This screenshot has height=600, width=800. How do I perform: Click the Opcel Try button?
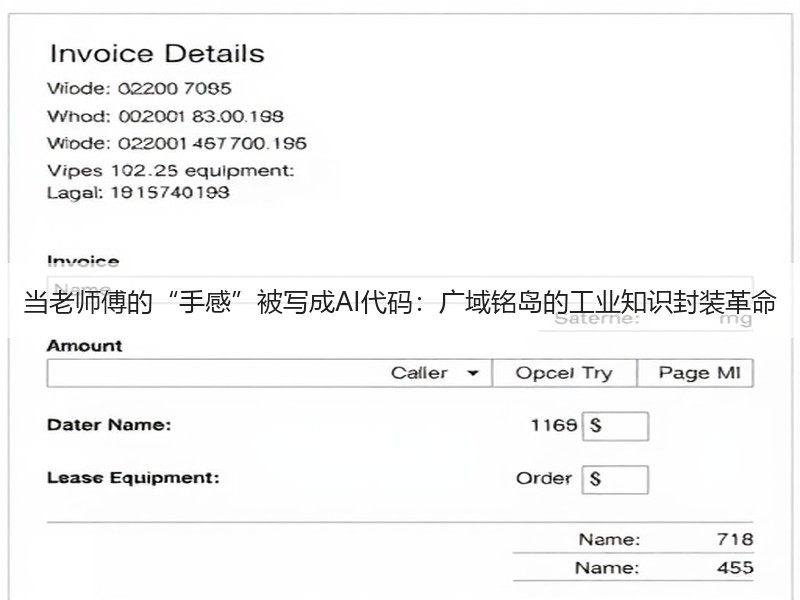tap(564, 373)
